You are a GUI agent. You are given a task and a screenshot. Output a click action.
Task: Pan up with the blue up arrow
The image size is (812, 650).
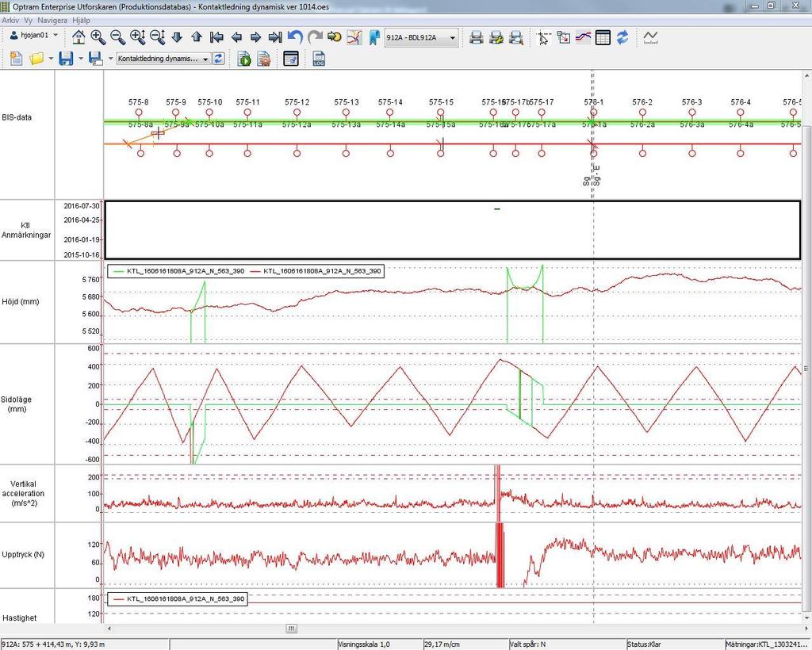(197, 37)
